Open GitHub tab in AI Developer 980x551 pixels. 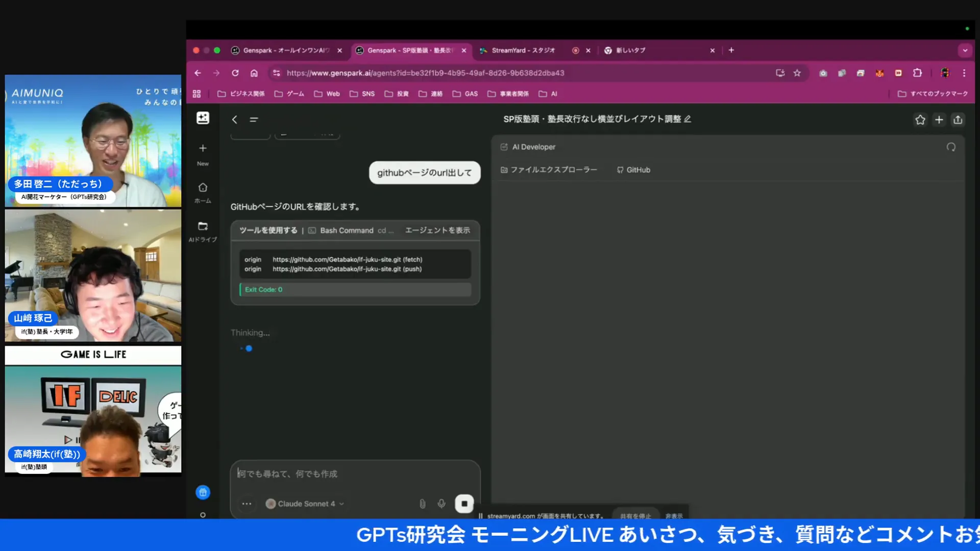pos(633,170)
